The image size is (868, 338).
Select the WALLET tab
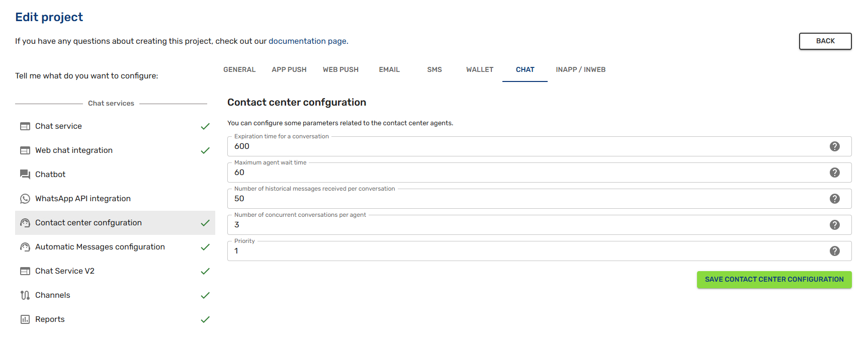(480, 70)
